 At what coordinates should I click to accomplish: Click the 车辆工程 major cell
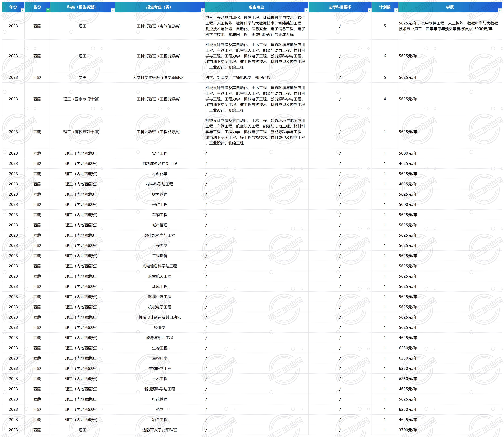click(x=160, y=215)
